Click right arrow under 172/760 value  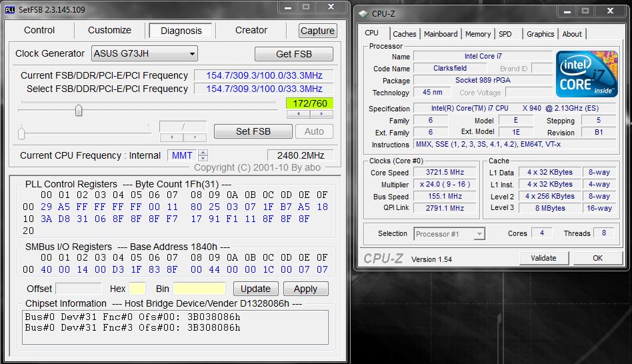click(321, 114)
